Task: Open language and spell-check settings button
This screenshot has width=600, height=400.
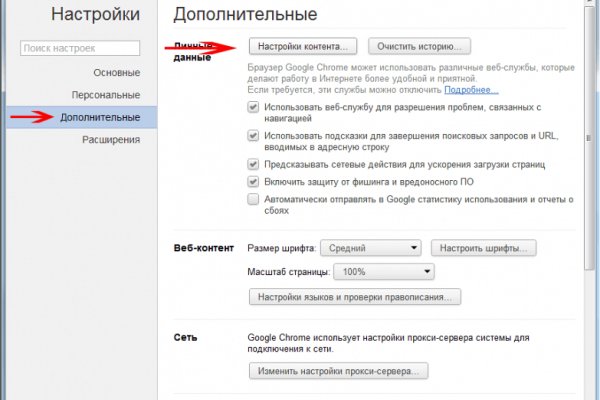Action: (x=354, y=297)
